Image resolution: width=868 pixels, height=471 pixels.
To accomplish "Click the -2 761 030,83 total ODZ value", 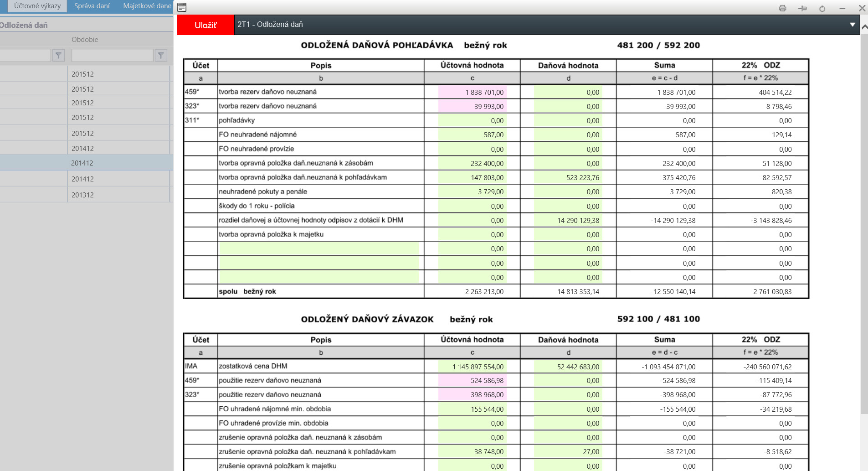I will (771, 292).
